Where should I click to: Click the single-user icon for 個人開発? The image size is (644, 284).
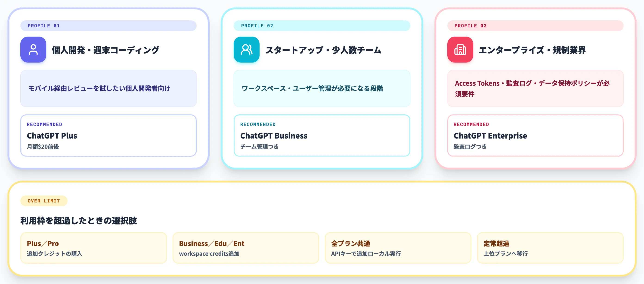[33, 50]
